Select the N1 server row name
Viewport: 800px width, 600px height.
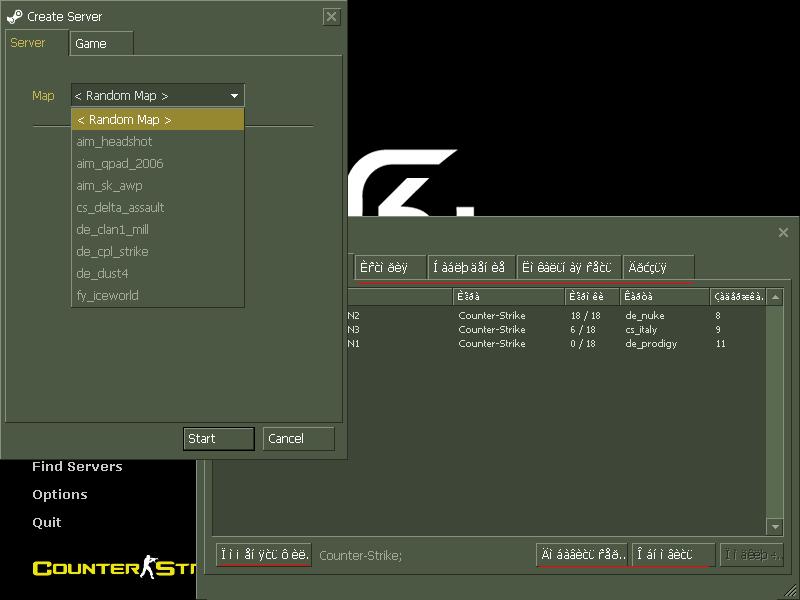point(354,343)
